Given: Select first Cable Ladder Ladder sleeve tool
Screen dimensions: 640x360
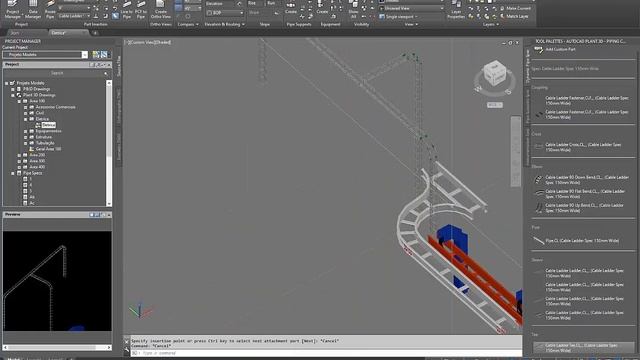Looking at the screenshot, I should click(x=581, y=273).
